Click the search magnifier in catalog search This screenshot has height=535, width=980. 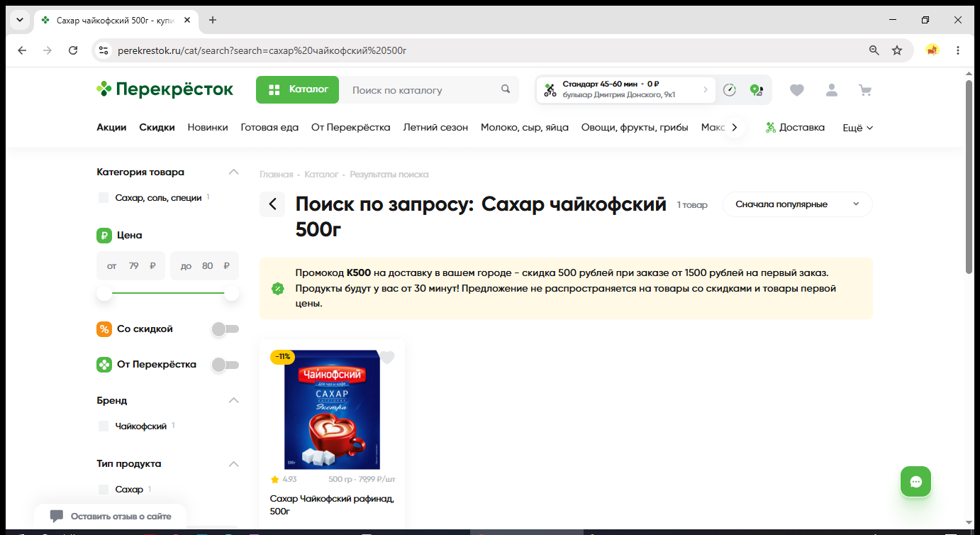click(x=506, y=89)
